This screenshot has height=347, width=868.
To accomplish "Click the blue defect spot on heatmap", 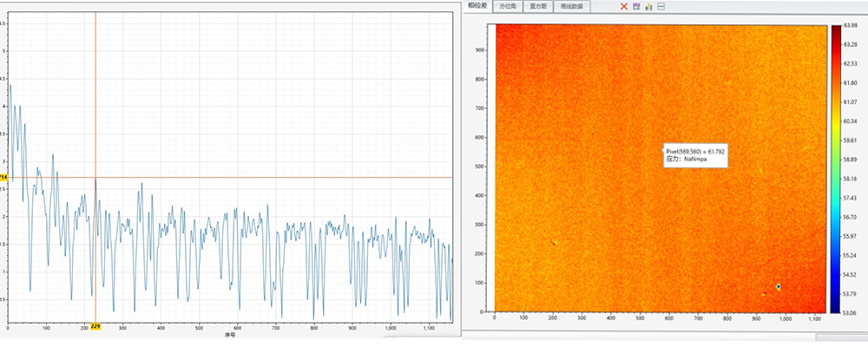I will pos(779,286).
